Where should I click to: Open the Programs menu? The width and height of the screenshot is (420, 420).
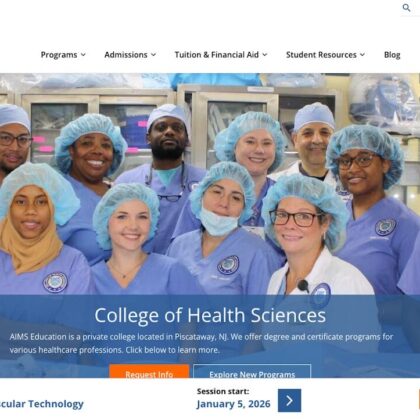tap(59, 55)
